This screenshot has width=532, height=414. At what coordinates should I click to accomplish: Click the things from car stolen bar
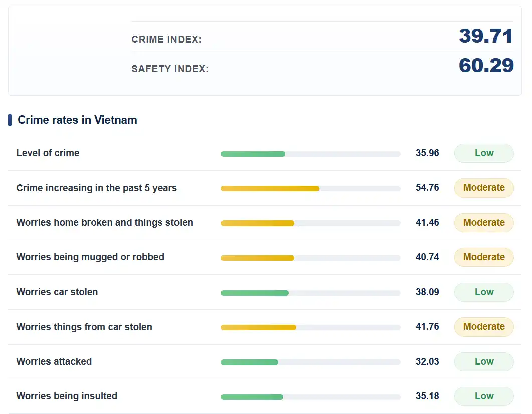[x=310, y=327]
